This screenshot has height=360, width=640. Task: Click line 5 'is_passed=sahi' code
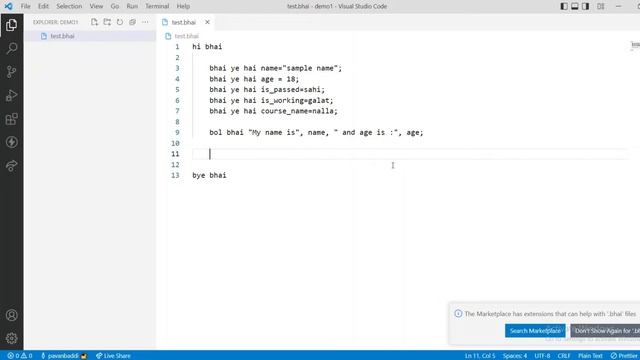pos(293,89)
